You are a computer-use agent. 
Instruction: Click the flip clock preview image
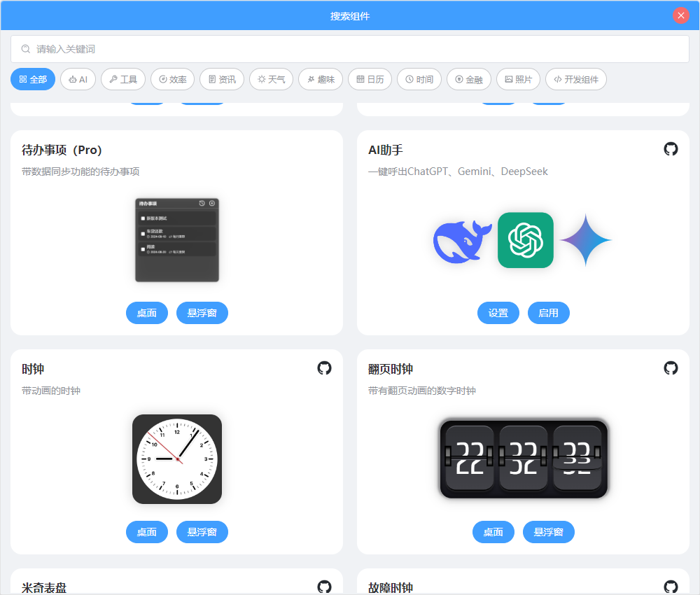(524, 459)
